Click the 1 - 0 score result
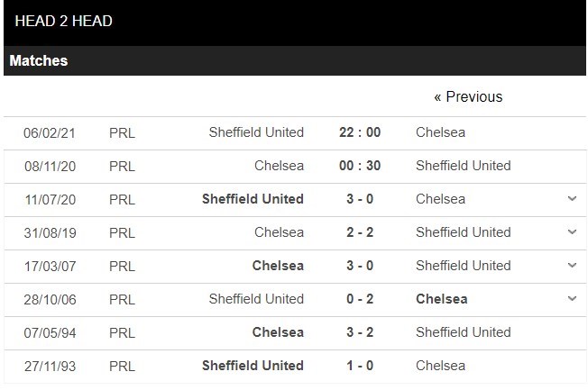Image resolution: width=588 pixels, height=390 pixels. coord(360,366)
